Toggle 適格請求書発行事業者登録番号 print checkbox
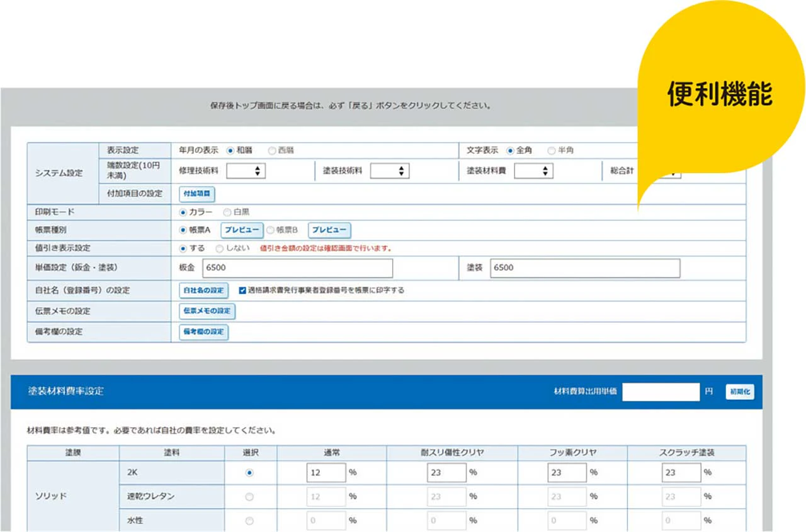 click(x=242, y=290)
